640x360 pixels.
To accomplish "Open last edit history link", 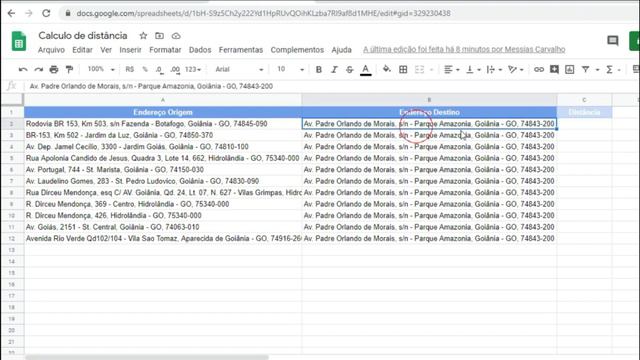I will (x=464, y=49).
